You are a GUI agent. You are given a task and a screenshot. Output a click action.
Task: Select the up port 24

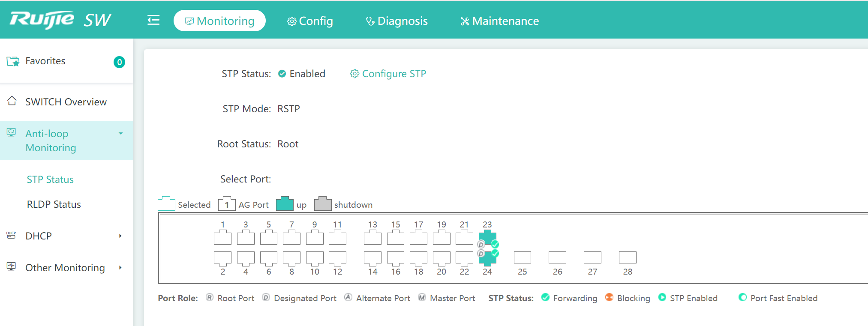(487, 258)
